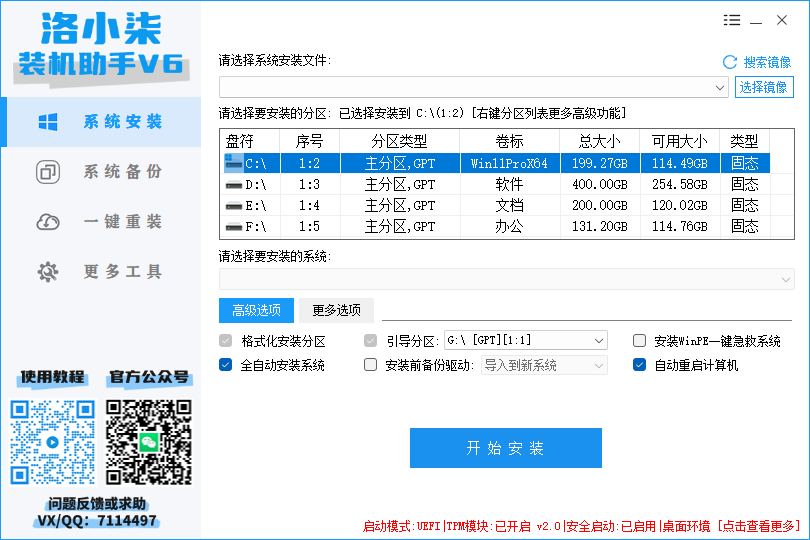Viewport: 810px width, 540px height.
Task: Switch to the 更多选项 tab
Action: (x=336, y=310)
